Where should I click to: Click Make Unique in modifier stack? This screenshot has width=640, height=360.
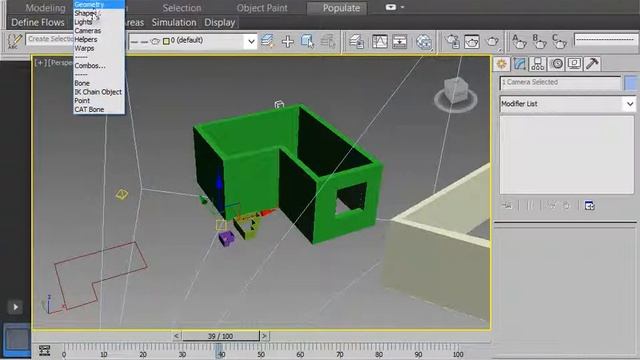click(552, 205)
